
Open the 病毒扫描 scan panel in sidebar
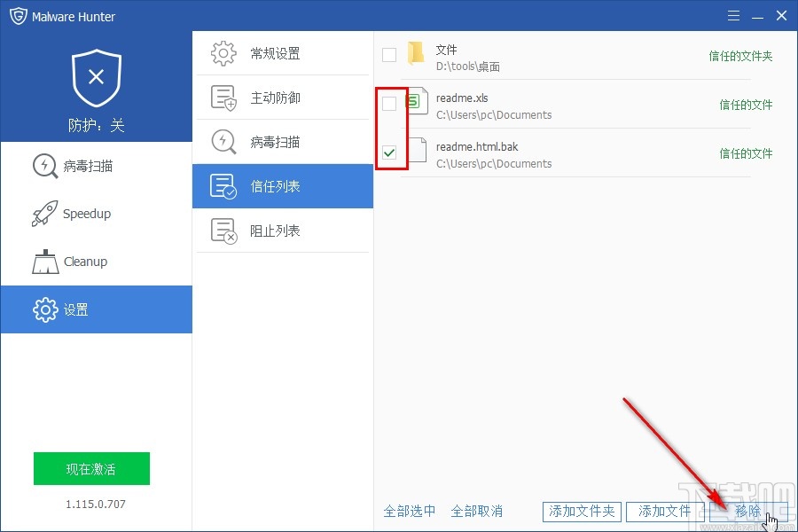pyautogui.click(x=82, y=166)
